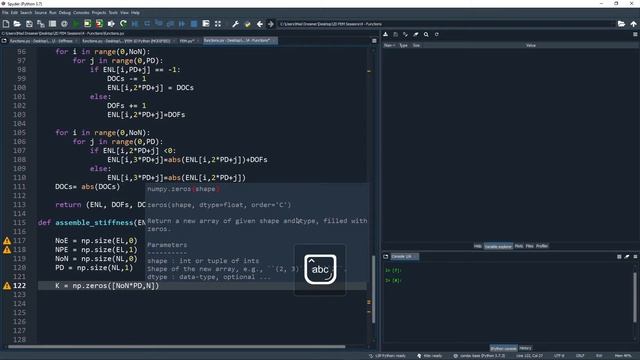Run the current cell icon
The height and width of the screenshot is (360, 640).
(87, 24)
